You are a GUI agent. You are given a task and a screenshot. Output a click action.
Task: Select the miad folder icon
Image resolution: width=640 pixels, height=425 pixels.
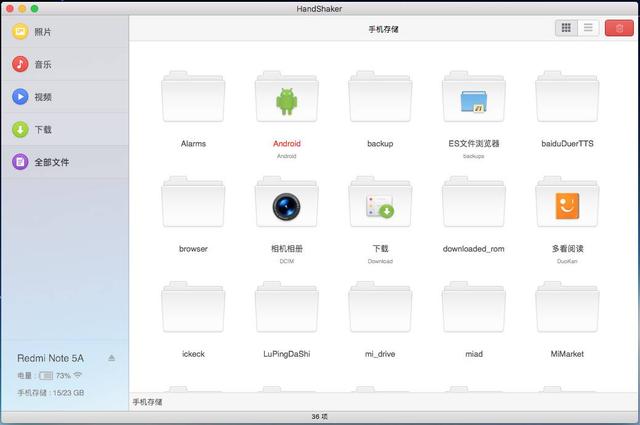pyautogui.click(x=473, y=307)
